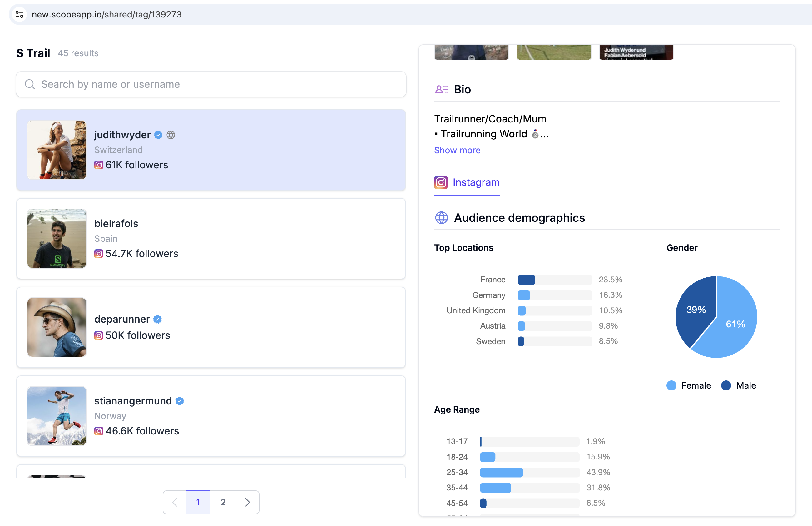This screenshot has height=526, width=812.
Task: Click the Bio section person icon
Action: tap(441, 89)
